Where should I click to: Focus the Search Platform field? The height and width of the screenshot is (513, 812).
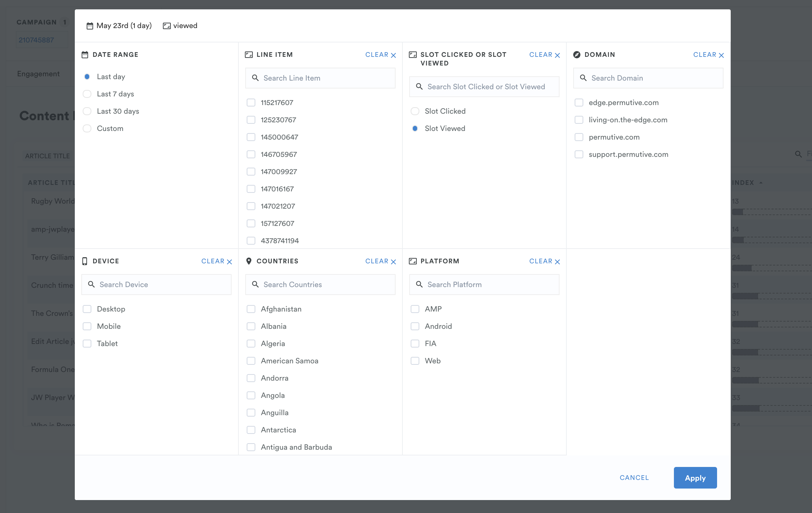point(484,285)
